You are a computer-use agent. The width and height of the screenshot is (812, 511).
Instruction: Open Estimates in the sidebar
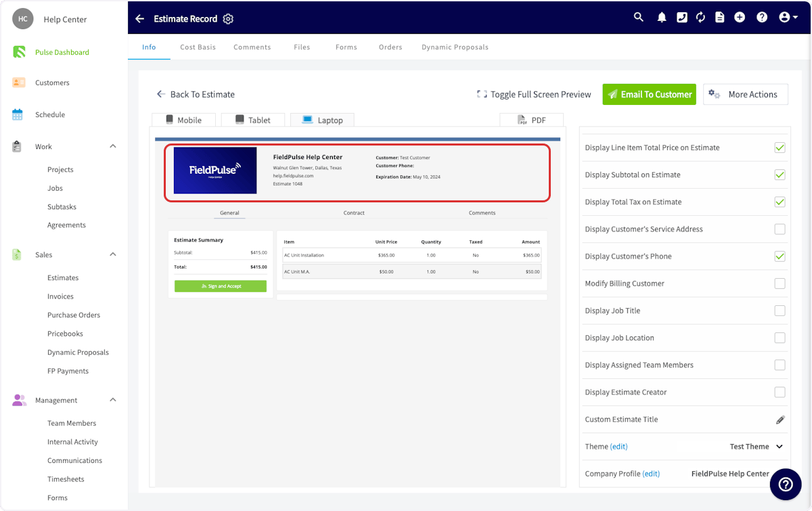click(63, 277)
